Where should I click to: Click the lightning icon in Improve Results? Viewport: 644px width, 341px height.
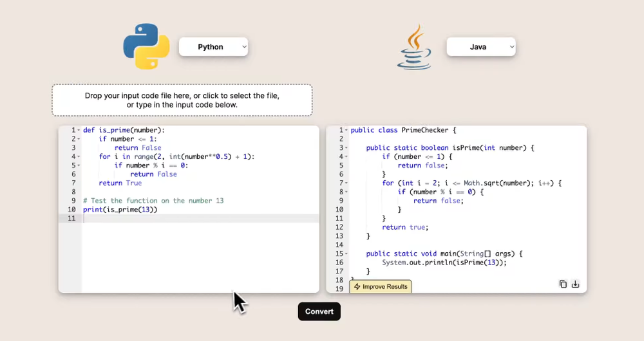(x=357, y=286)
